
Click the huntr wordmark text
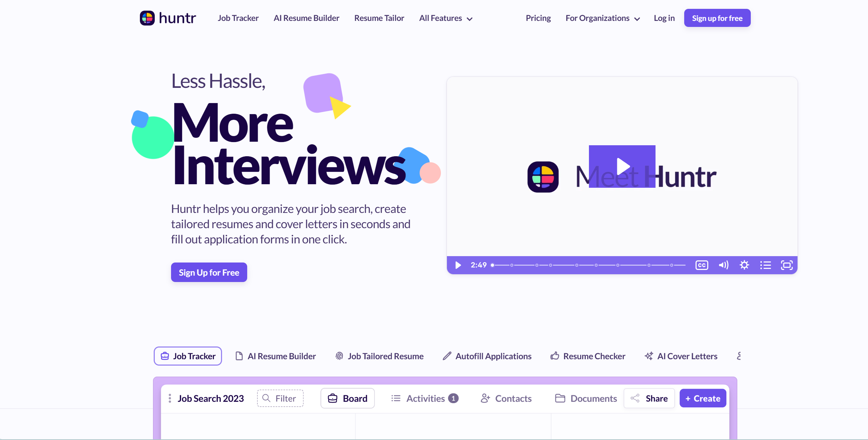(177, 18)
